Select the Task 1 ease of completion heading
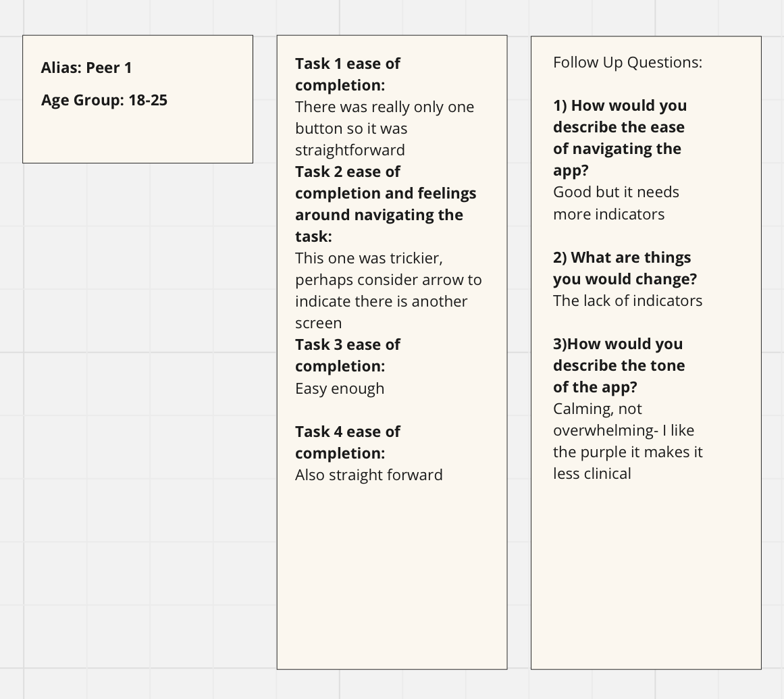Viewport: 784px width, 699px height. (x=348, y=74)
